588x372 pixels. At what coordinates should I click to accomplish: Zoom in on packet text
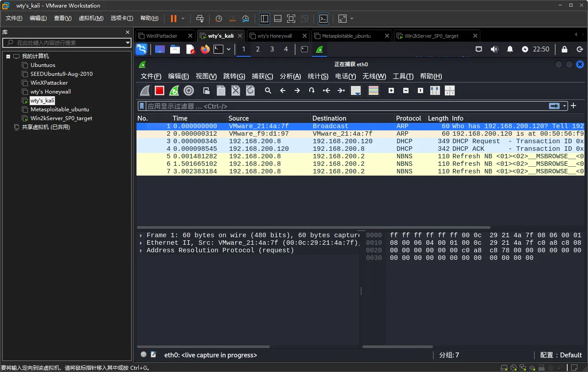(391, 90)
